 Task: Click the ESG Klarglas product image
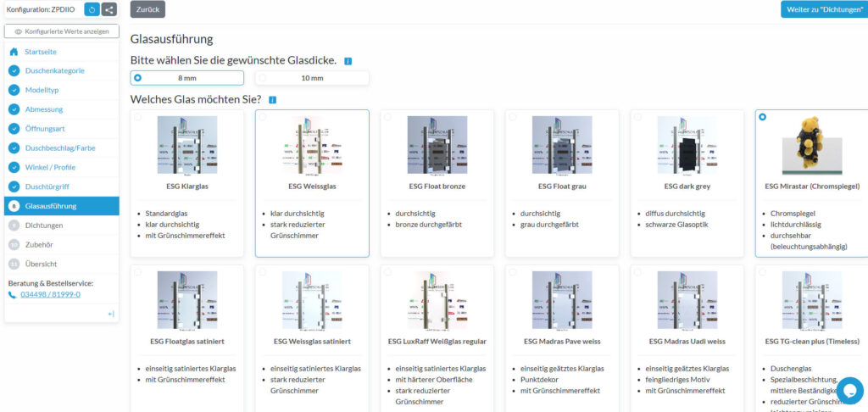[187, 146]
